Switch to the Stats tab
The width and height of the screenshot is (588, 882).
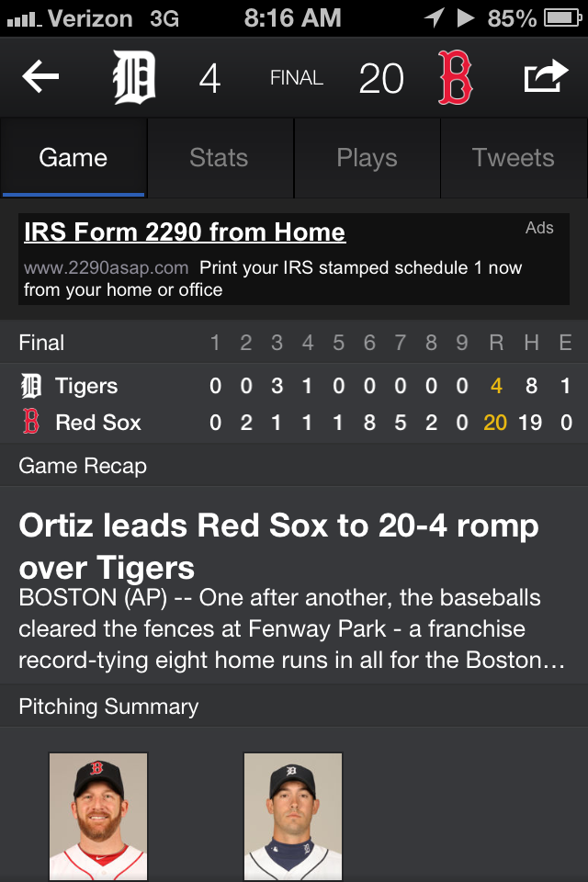(x=219, y=158)
